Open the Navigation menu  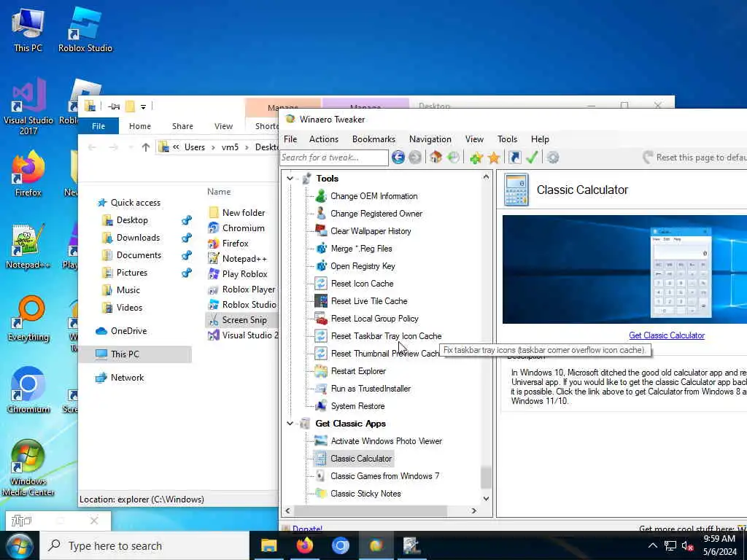[x=430, y=139]
